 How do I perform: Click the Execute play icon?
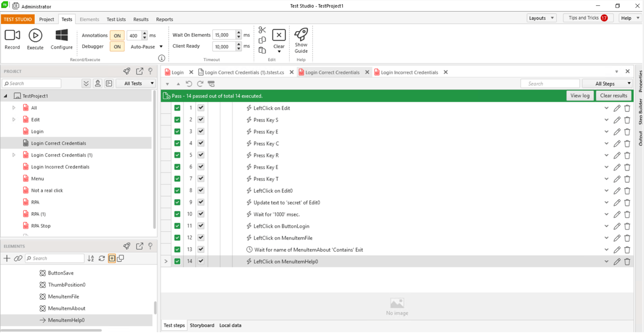(35, 36)
